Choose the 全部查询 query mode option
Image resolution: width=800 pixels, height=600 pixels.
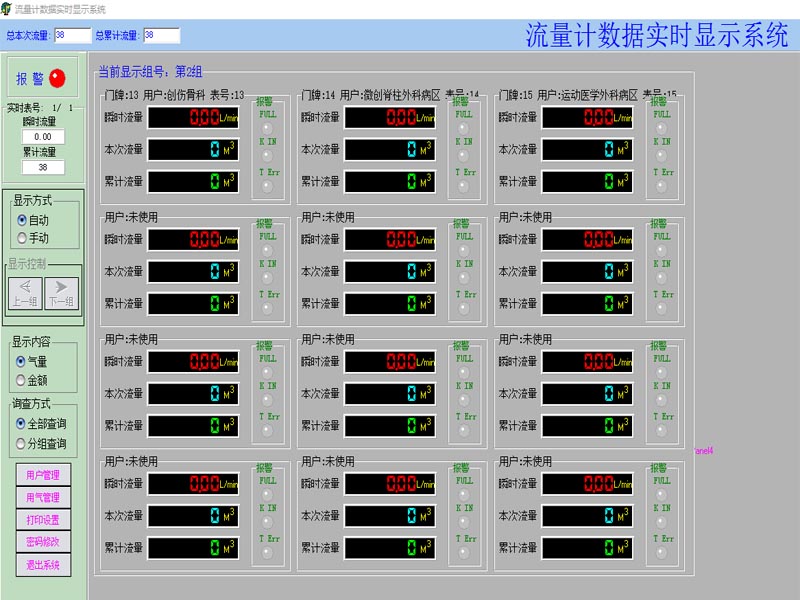[x=22, y=424]
